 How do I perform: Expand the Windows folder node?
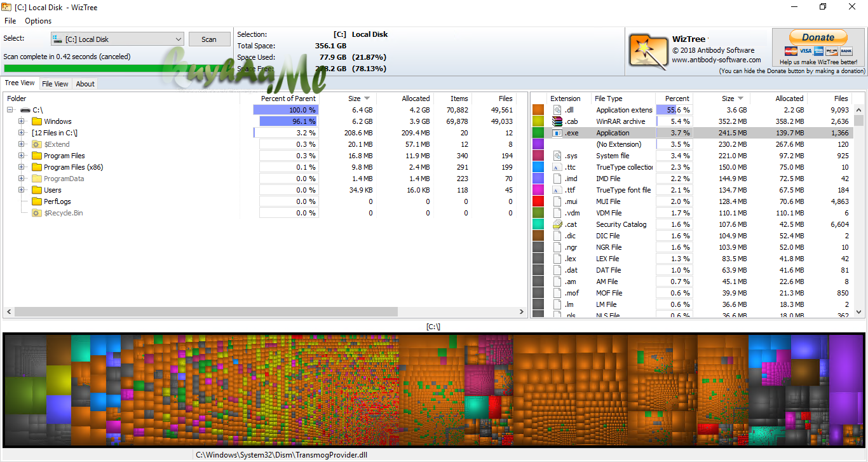tap(22, 121)
